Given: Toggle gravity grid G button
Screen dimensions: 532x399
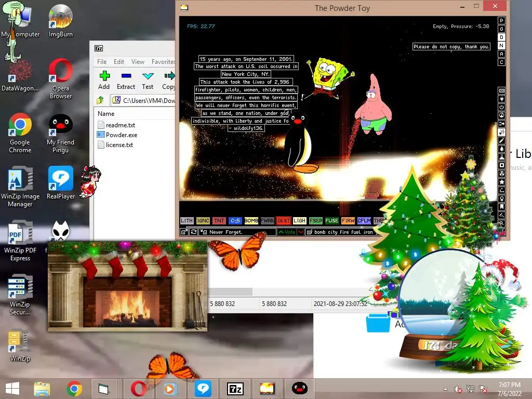Looking at the screenshot, I should [501, 29].
